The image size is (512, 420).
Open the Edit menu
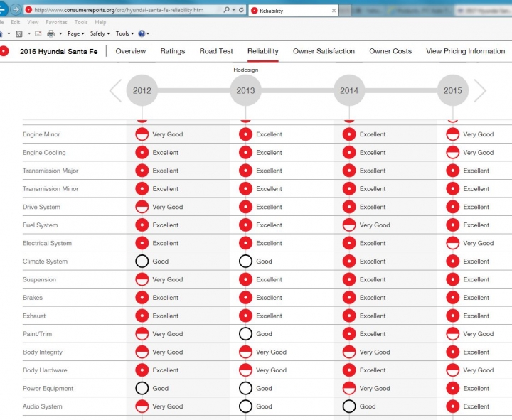point(16,22)
